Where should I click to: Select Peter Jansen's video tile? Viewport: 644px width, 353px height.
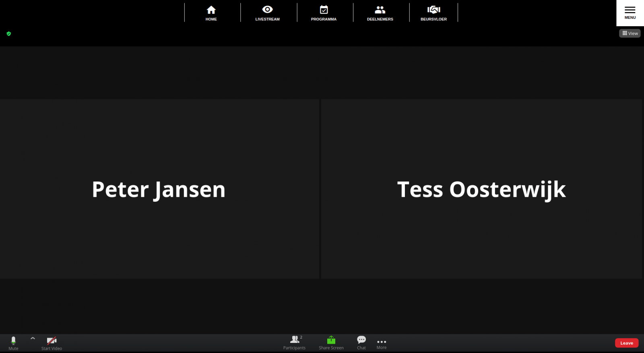pyautogui.click(x=159, y=189)
